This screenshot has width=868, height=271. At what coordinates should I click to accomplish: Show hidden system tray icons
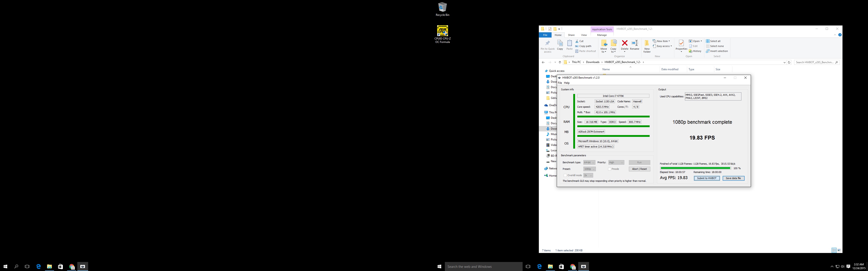(x=832, y=267)
